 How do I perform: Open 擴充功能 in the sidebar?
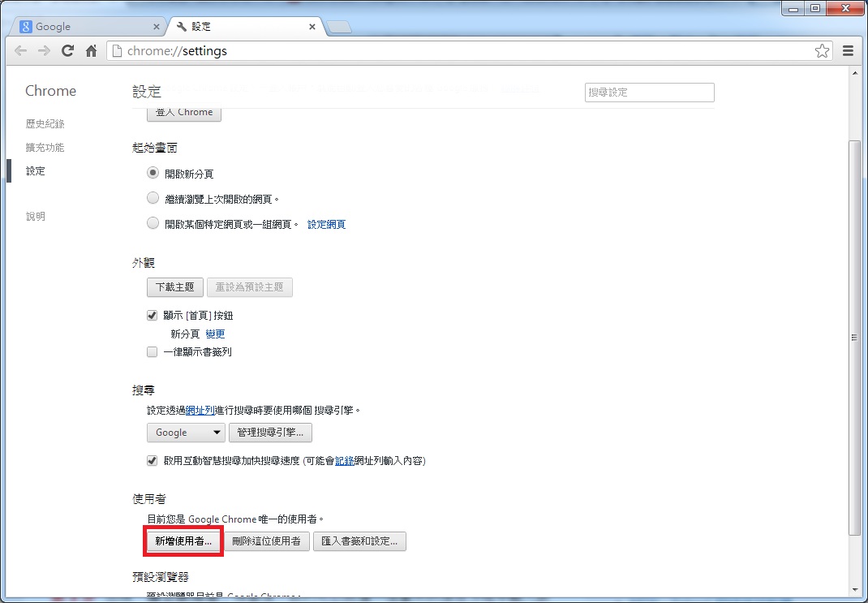pyautogui.click(x=45, y=147)
